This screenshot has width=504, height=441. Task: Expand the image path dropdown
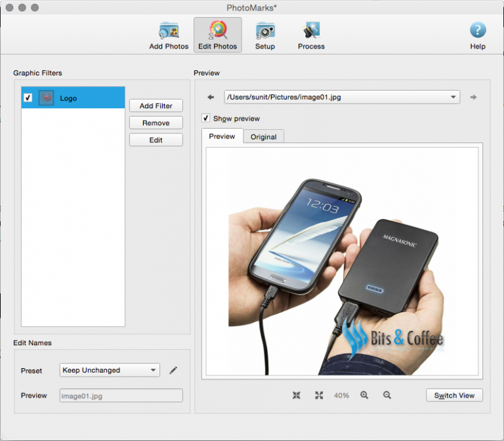click(453, 97)
